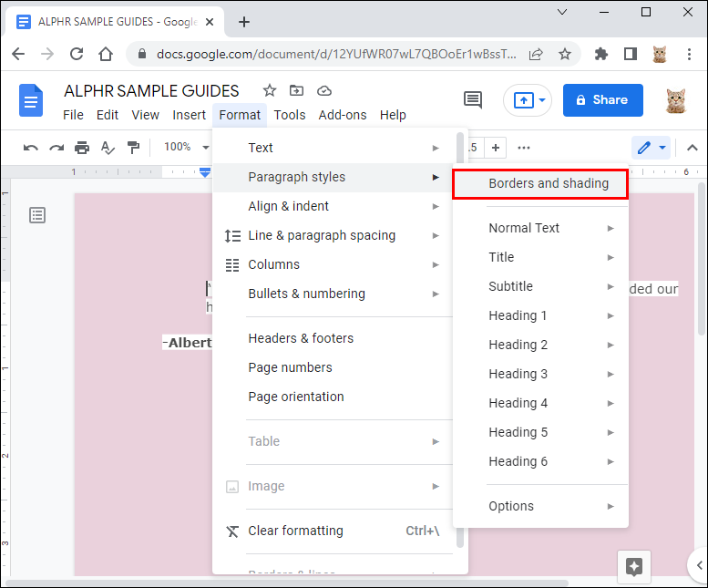Open the paragraph styles Options submenu
708x588 pixels.
pos(540,506)
